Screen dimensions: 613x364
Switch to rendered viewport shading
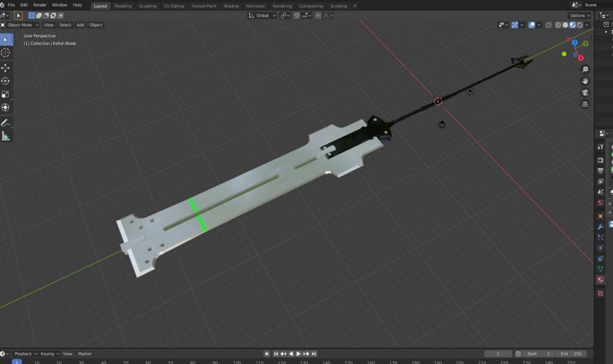[580, 25]
